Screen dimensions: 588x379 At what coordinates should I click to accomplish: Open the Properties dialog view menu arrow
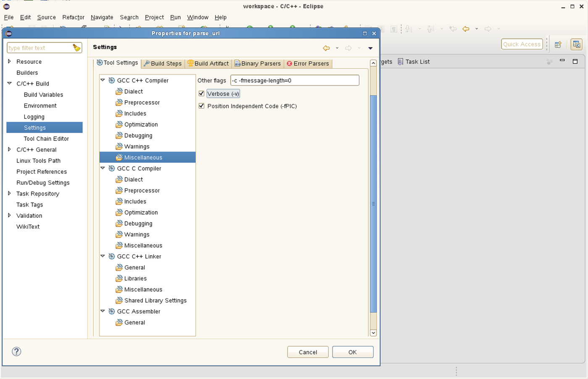(x=370, y=48)
